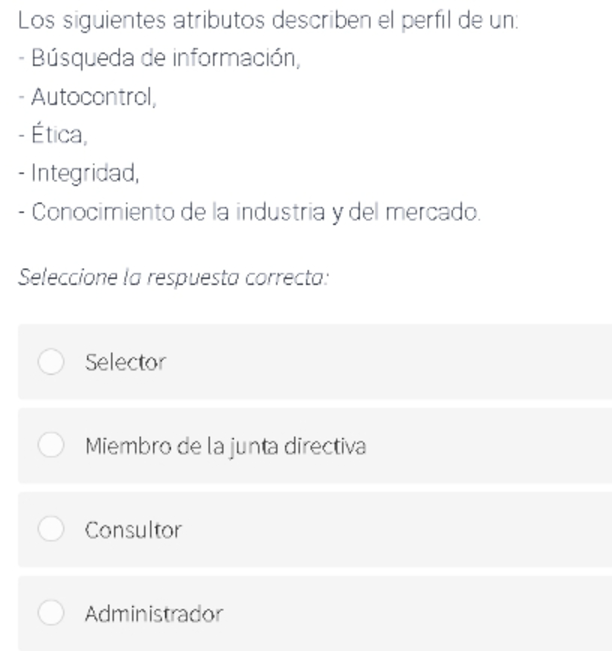Click the Autocontrol attribute line

(87, 97)
